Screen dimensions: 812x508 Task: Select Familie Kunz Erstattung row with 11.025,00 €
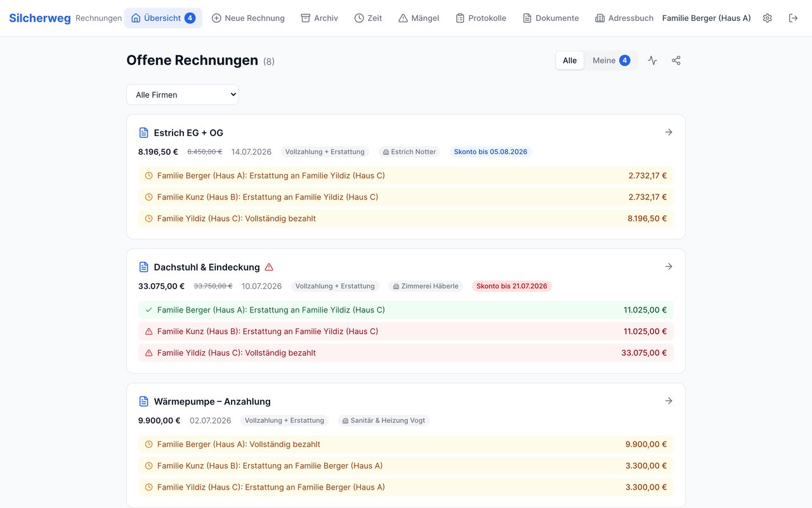tap(406, 331)
